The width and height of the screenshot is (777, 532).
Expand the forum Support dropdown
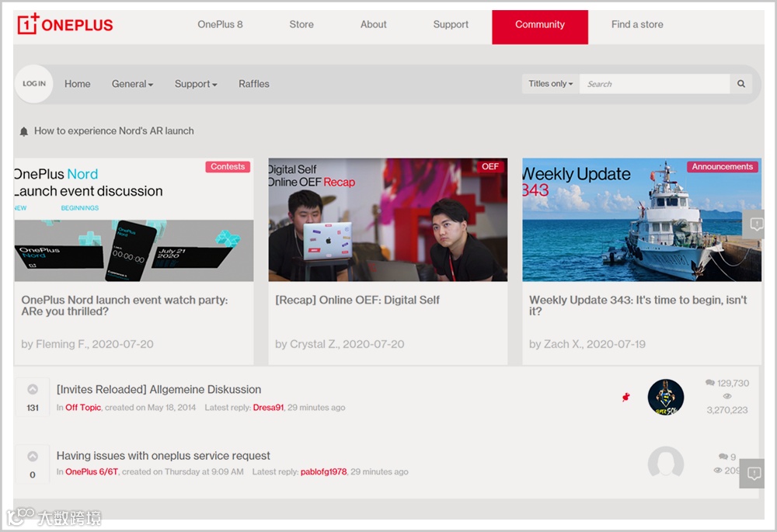pos(196,84)
